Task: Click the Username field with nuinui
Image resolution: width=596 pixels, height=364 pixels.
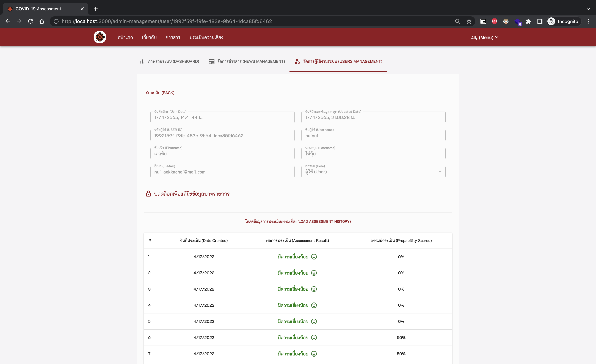Action: click(373, 136)
